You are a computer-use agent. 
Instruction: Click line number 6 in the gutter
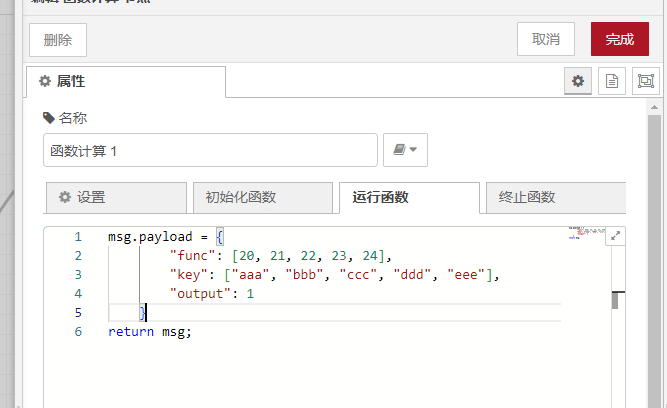click(x=78, y=332)
